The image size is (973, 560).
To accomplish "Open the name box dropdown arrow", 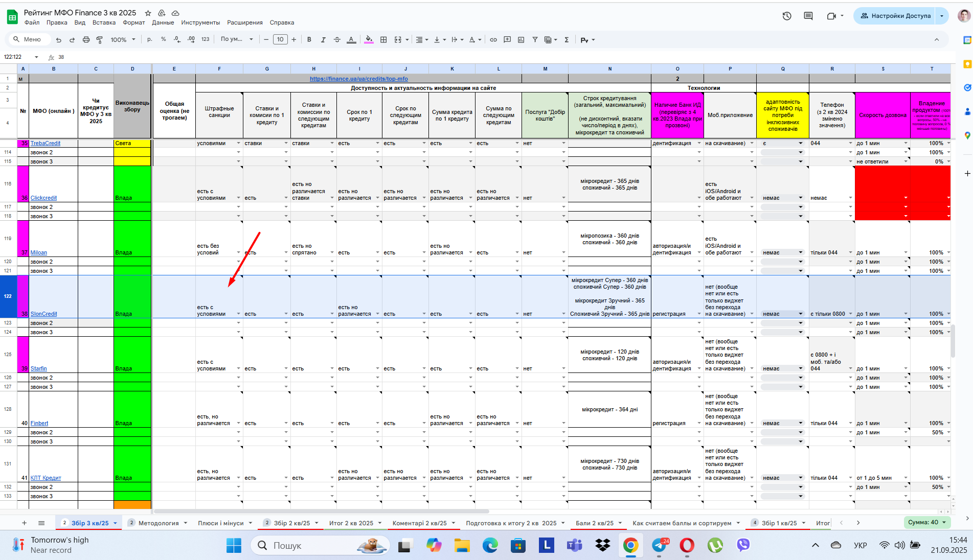I will pos(36,57).
